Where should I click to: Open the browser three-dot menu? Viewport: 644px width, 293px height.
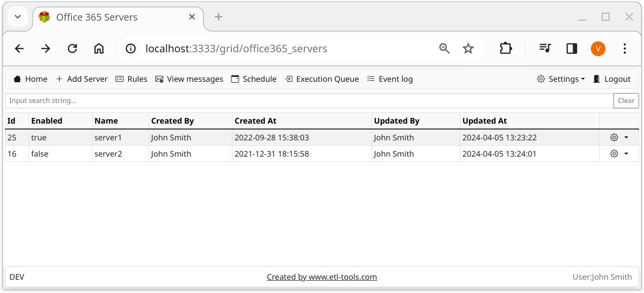point(625,48)
